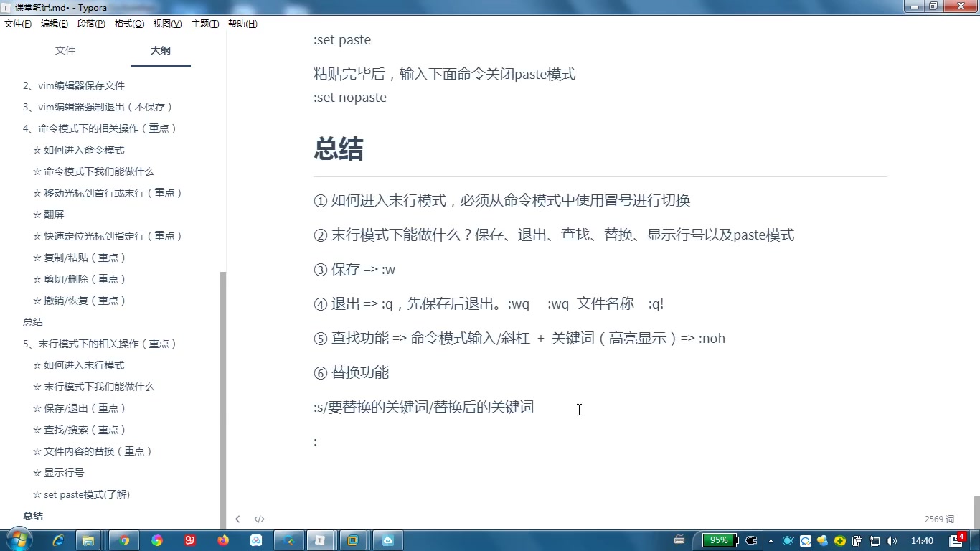Open the 段落(P) menu

point(91,24)
